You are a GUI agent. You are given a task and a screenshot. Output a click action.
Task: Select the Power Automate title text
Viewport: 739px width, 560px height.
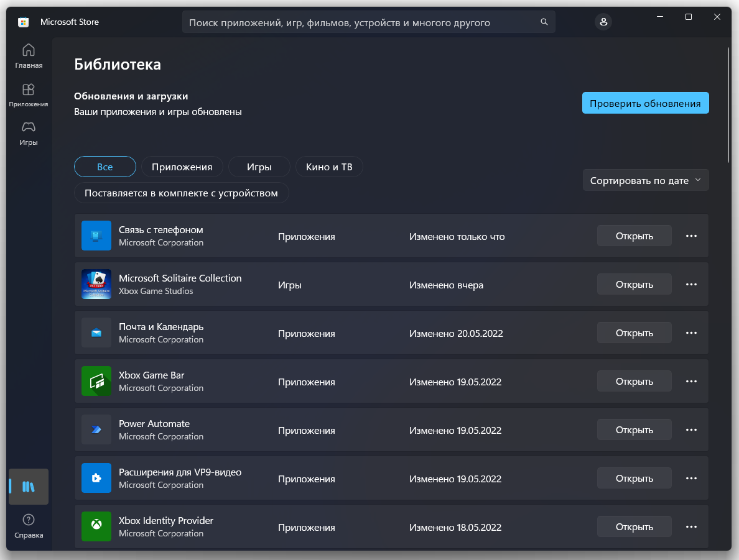(154, 424)
